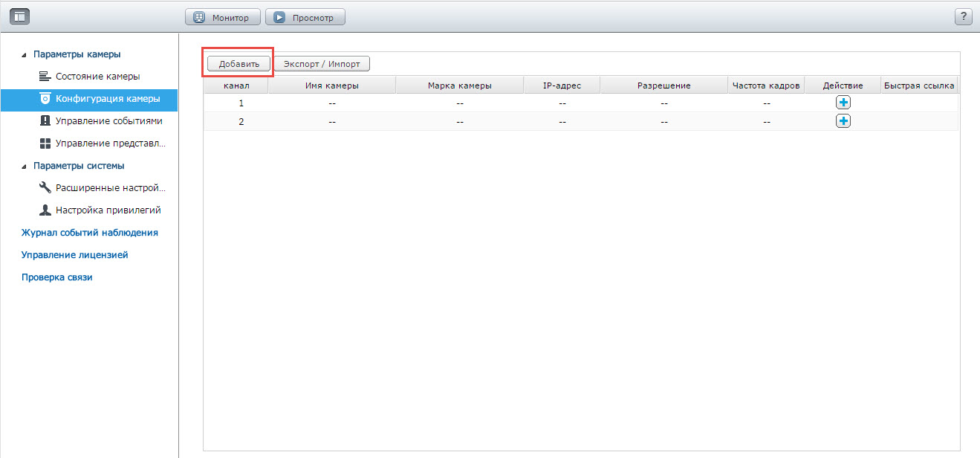Viewport: 980px width, 458px height.
Task: Collapse the Параметры системы tree section
Action: point(25,166)
